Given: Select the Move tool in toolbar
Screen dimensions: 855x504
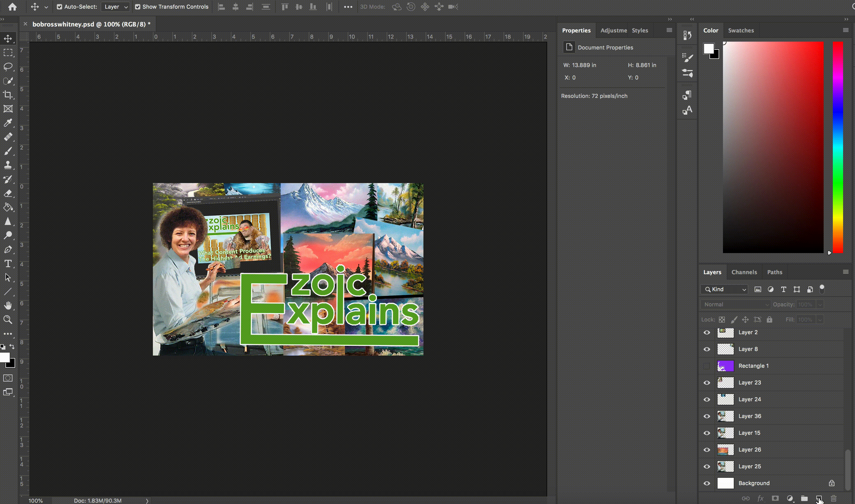Looking at the screenshot, I should 8,39.
